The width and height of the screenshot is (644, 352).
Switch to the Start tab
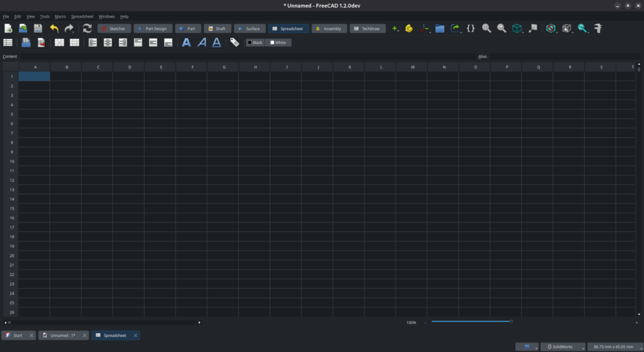18,336
